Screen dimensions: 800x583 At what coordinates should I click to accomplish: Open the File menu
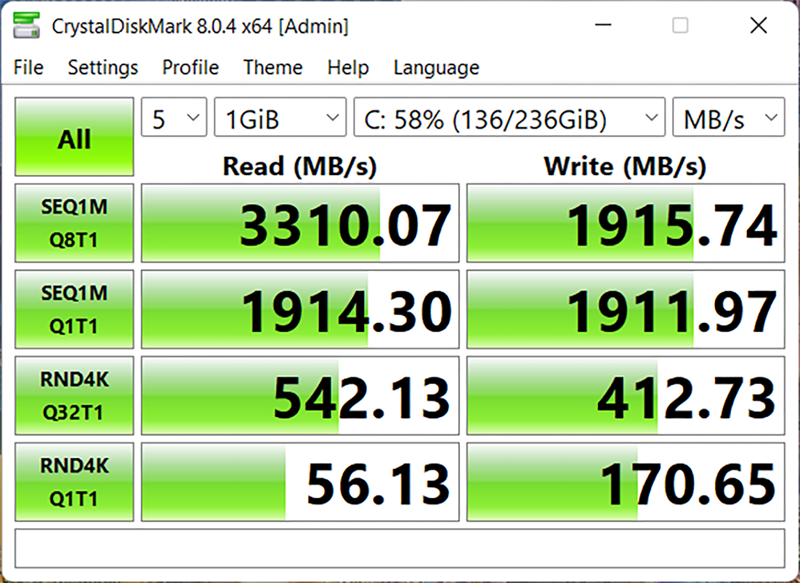(29, 67)
